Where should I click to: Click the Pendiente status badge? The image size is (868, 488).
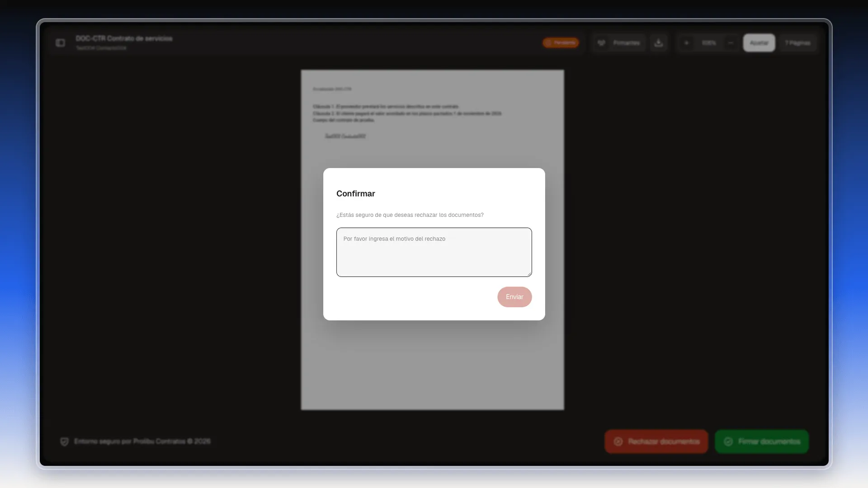pos(561,43)
